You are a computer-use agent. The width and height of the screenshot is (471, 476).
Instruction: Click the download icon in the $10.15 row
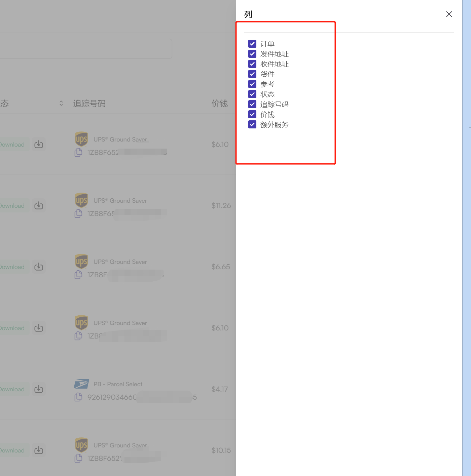point(39,450)
